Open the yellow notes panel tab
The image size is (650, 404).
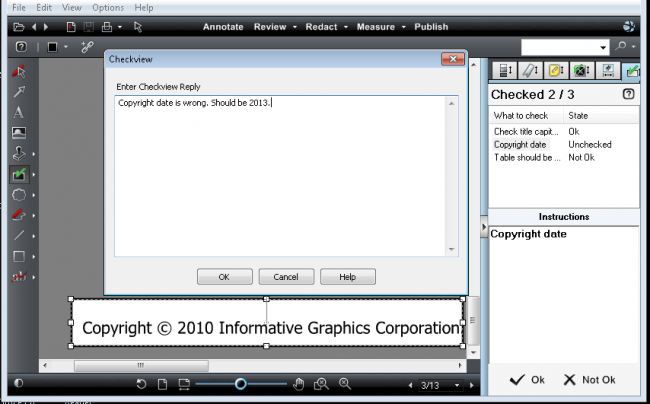[556, 71]
